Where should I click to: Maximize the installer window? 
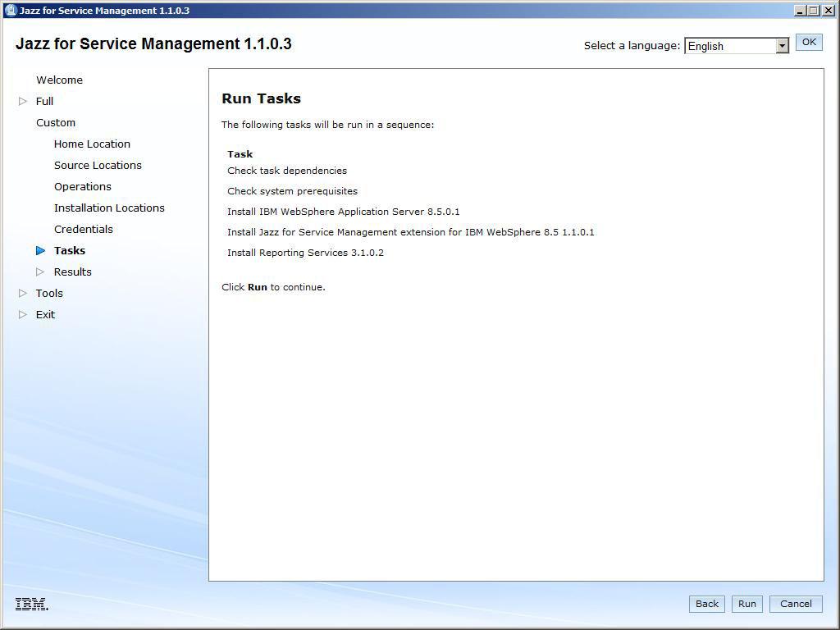813,10
